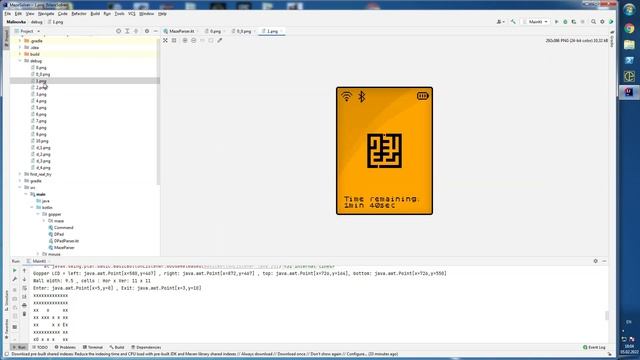Click the Windows Start orb
This screenshot has height=360, width=640.
point(629,10)
